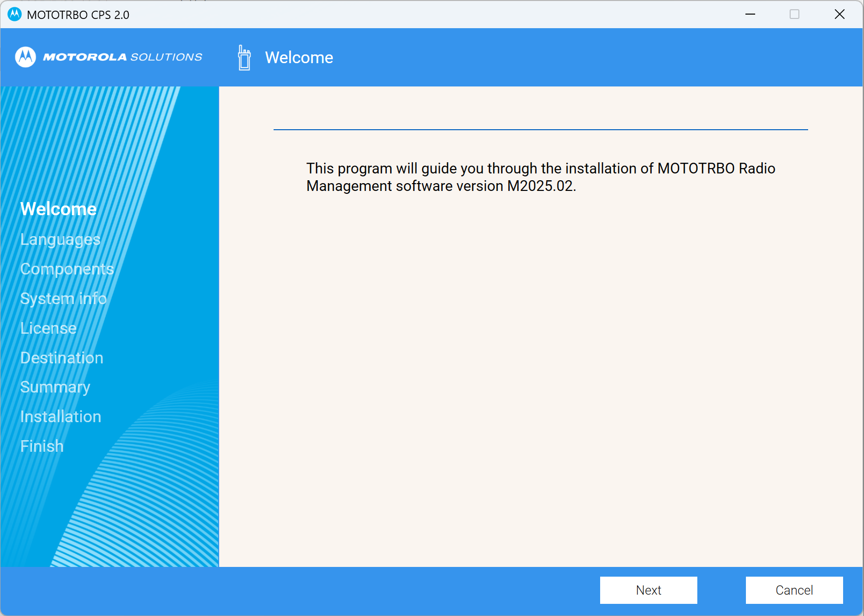Click the Welcome heading in blue banner
The height and width of the screenshot is (616, 864).
(x=299, y=58)
